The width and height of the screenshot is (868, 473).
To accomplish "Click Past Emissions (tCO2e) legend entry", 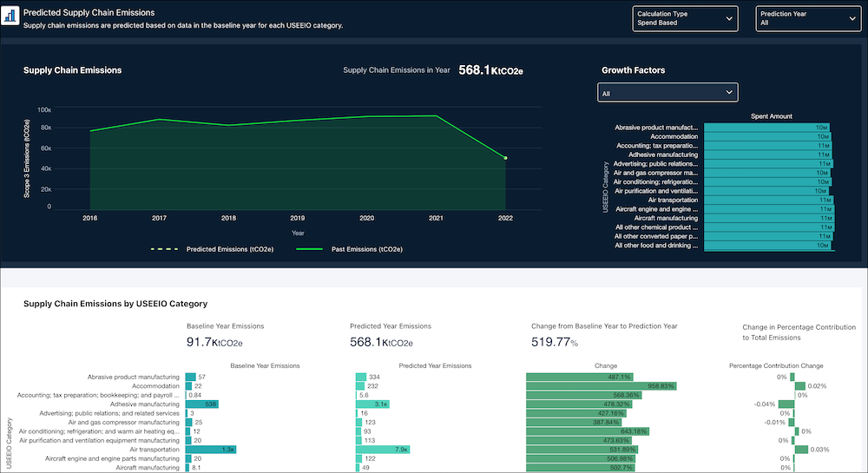I will [349, 249].
